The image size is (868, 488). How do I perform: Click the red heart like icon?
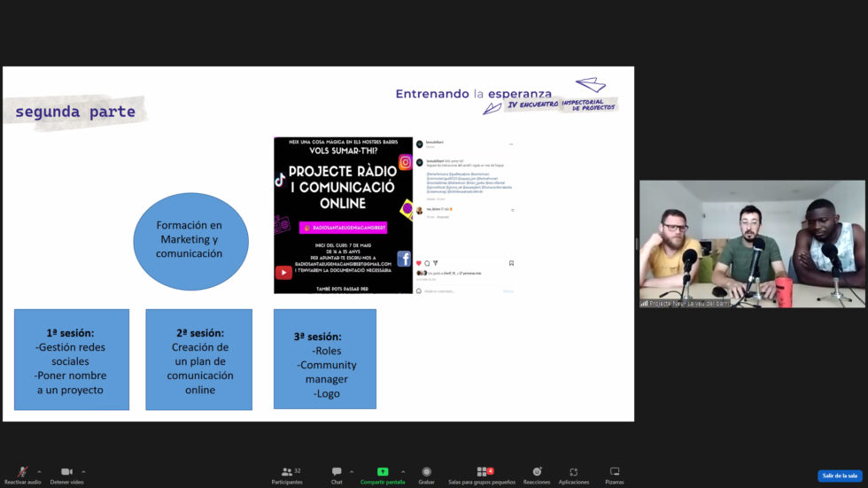(x=419, y=263)
